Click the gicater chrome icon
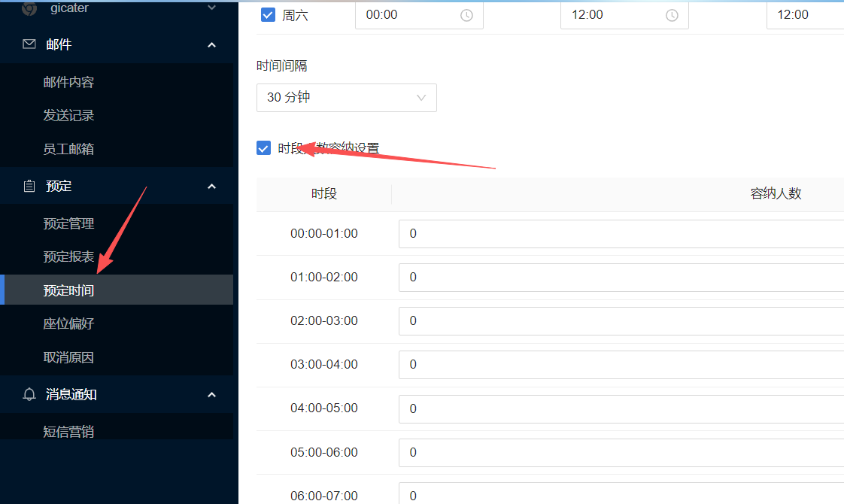844x504 pixels. coord(29,8)
